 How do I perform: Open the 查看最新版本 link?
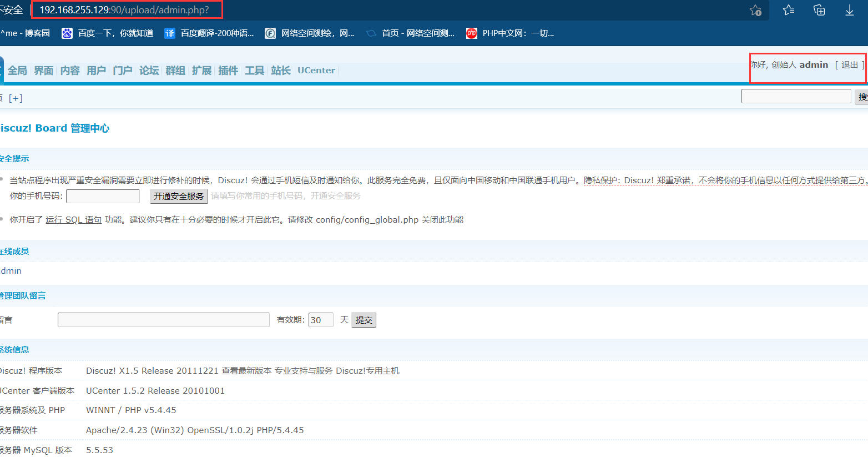click(x=246, y=371)
